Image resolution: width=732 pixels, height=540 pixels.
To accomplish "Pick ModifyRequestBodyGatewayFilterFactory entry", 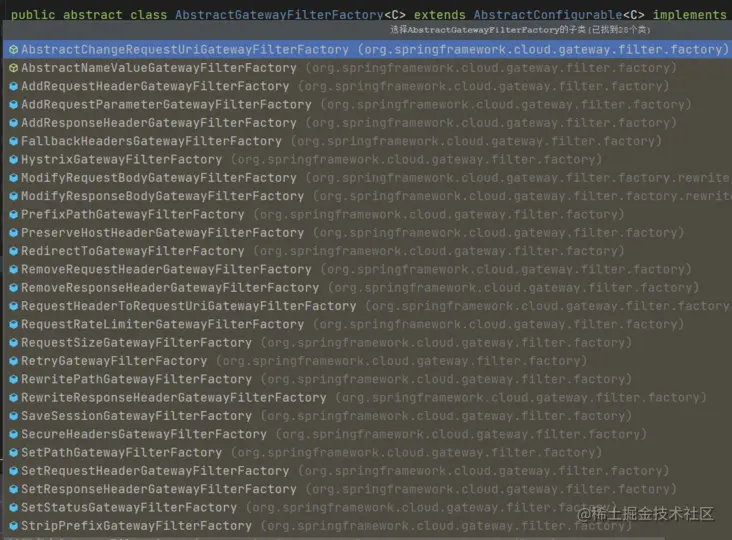I will 367,178.
